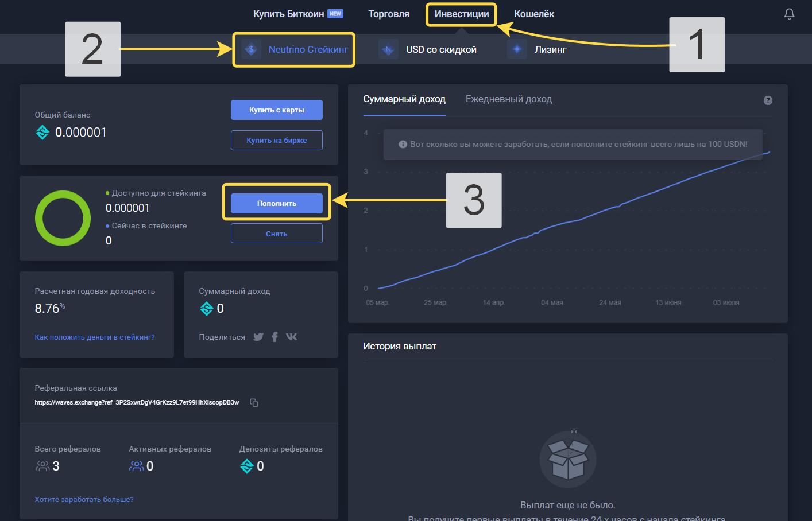The width and height of the screenshot is (812, 521).
Task: Click the green staking ring chart
Action: [x=63, y=218]
